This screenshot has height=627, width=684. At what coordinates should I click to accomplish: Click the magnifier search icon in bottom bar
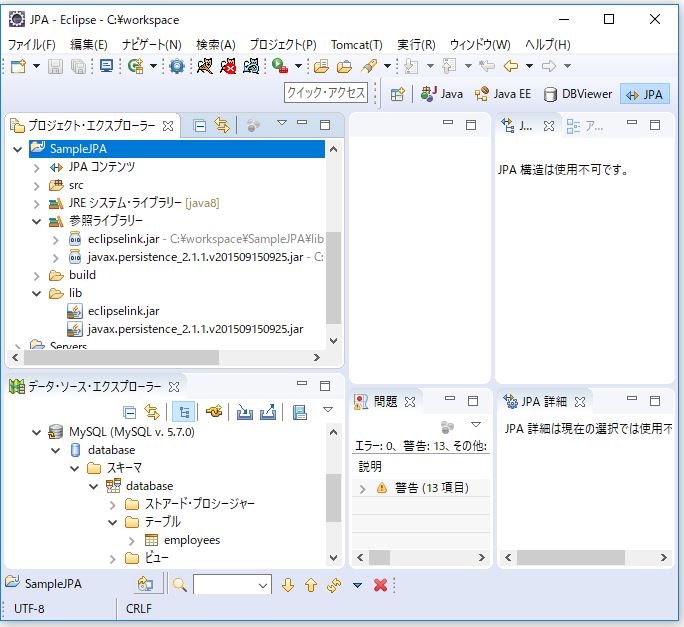coord(180,585)
